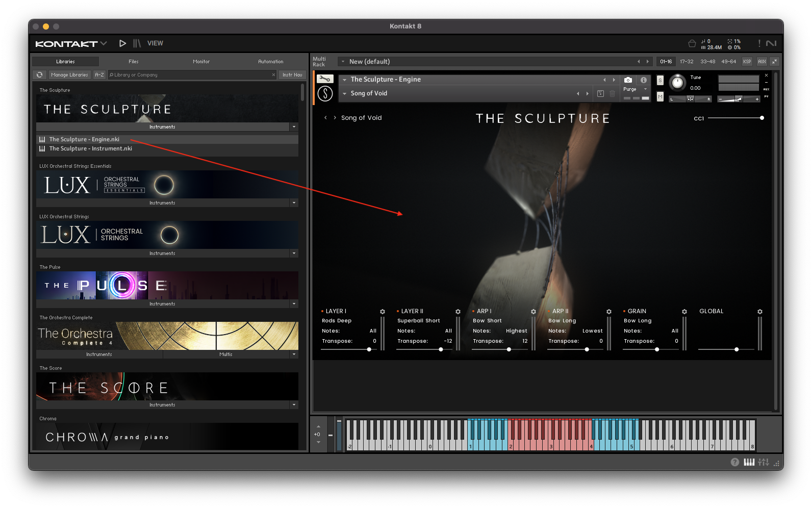Switch to the Files tab
The height and width of the screenshot is (508, 812).
click(x=134, y=61)
